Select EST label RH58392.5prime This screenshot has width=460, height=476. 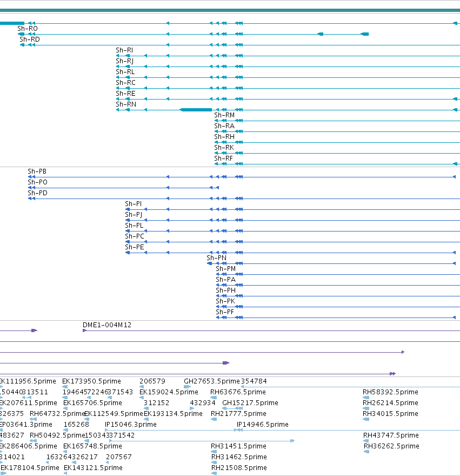pyautogui.click(x=390, y=392)
